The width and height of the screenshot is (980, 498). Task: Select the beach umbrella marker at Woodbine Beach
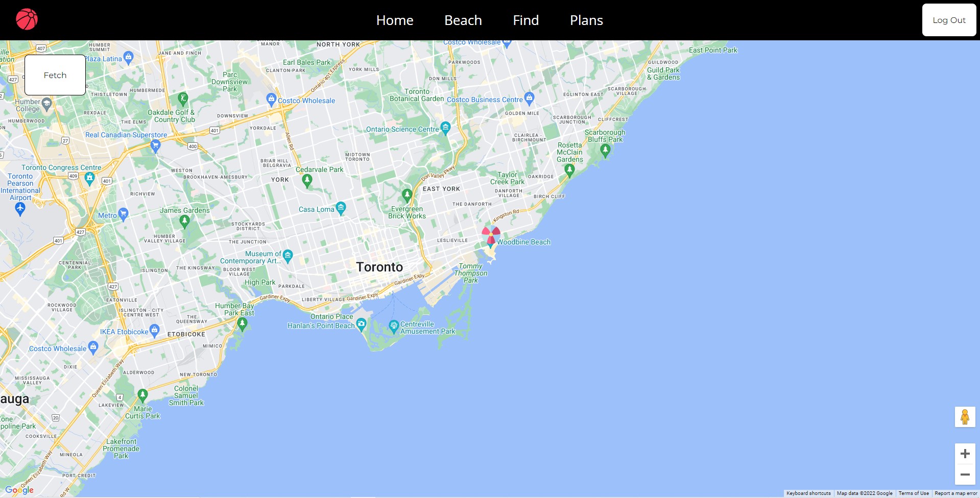click(x=491, y=235)
